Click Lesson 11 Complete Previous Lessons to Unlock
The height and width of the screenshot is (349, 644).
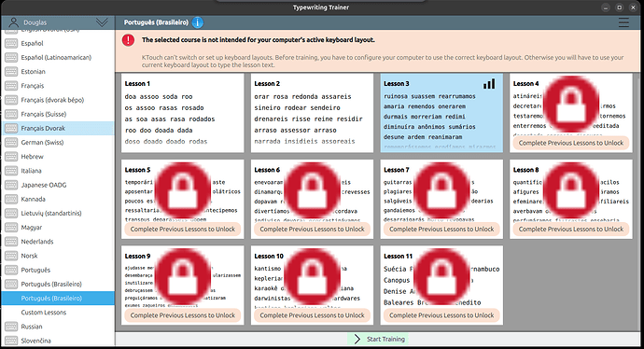[441, 315]
